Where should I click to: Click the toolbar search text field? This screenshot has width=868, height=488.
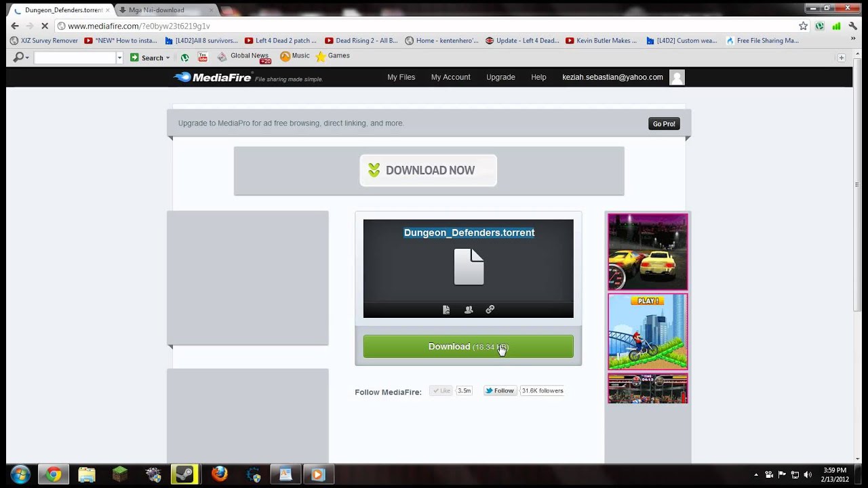75,58
